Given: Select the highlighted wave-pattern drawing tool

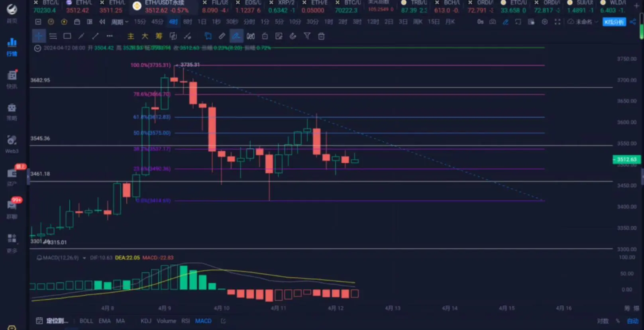Looking at the screenshot, I should click(x=236, y=36).
